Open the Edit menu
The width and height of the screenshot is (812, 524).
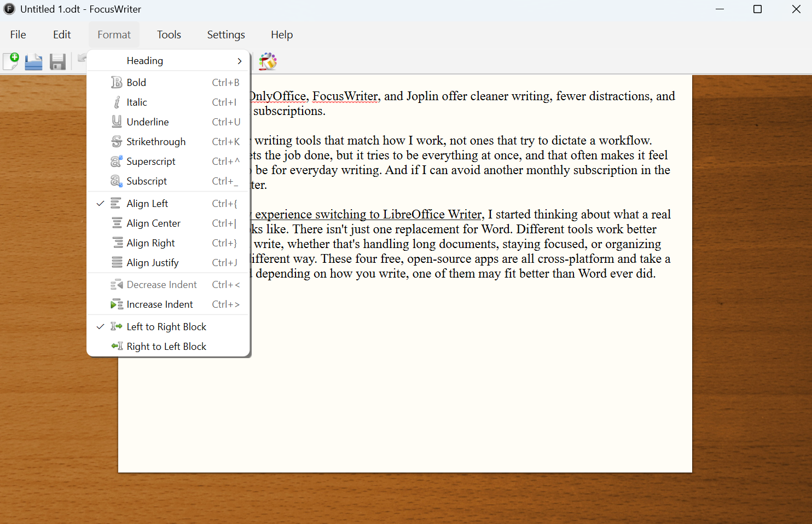click(62, 34)
